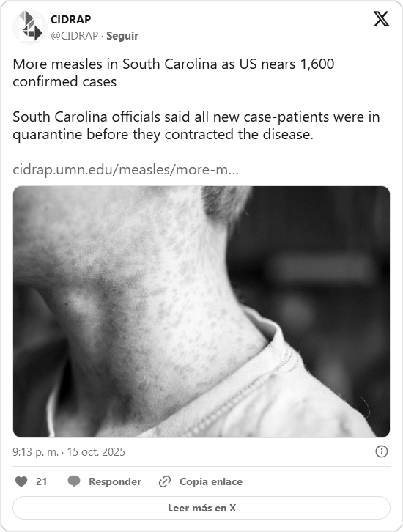Open the 9:13 p. m. timestamp link
403x532 pixels.
(36, 452)
